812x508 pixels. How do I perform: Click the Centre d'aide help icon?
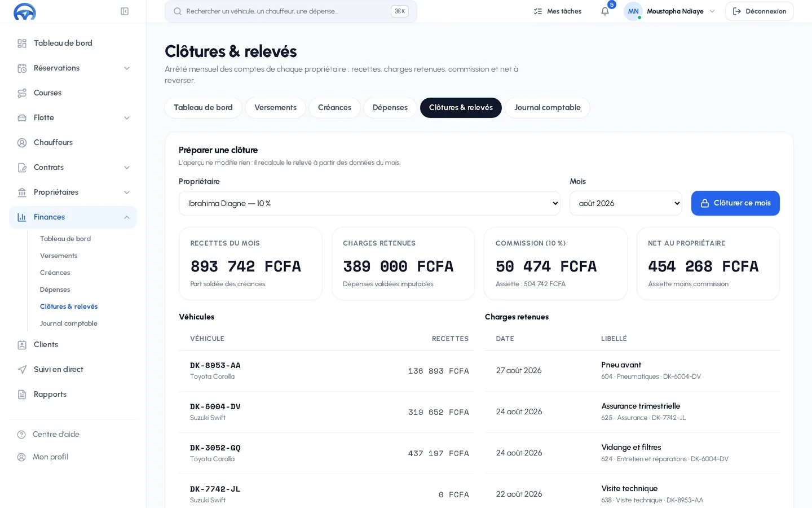pos(21,435)
